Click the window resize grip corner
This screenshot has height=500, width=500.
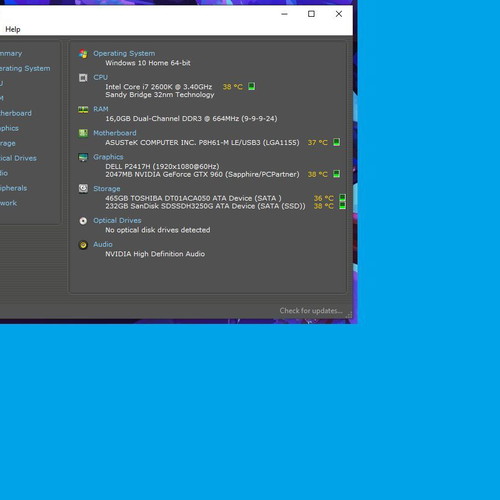tap(349, 314)
